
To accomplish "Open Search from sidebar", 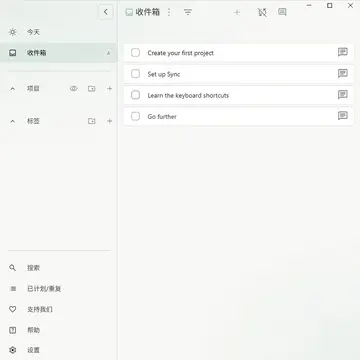I will point(58,268).
